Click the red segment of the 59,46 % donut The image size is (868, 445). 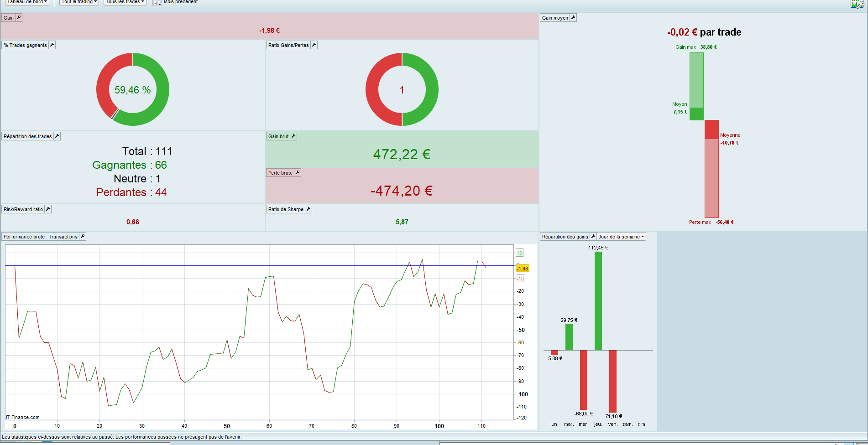[104, 82]
